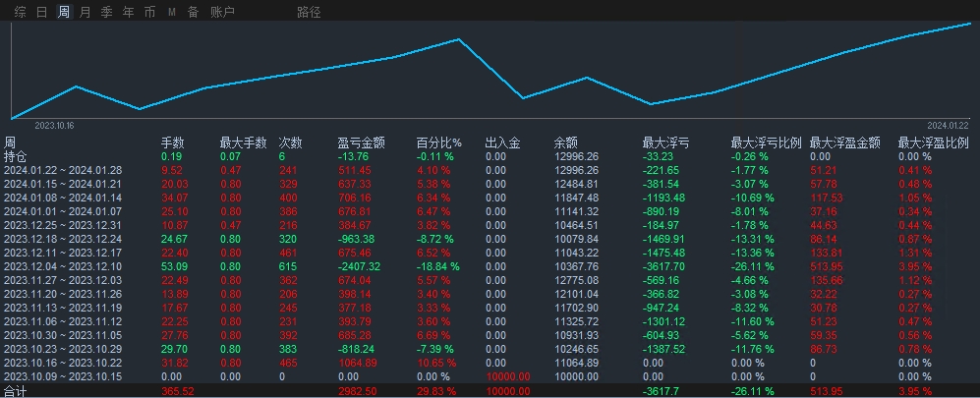Open the 年 yearly tab
Screen dimensions: 980x398
[x=128, y=12]
